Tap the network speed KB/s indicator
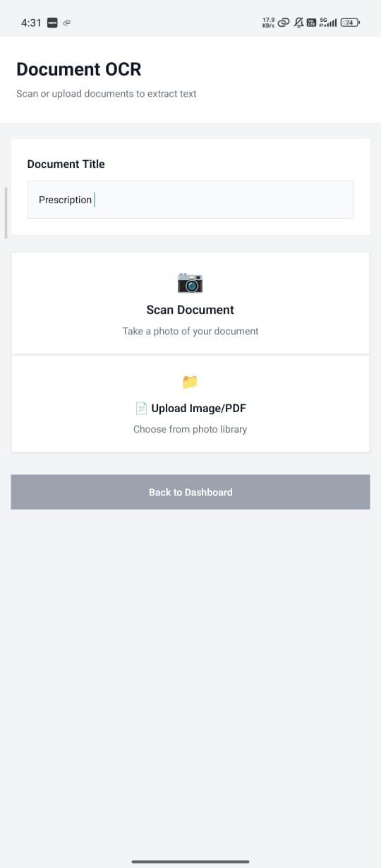Screen dimensions: 381x868 269,23
